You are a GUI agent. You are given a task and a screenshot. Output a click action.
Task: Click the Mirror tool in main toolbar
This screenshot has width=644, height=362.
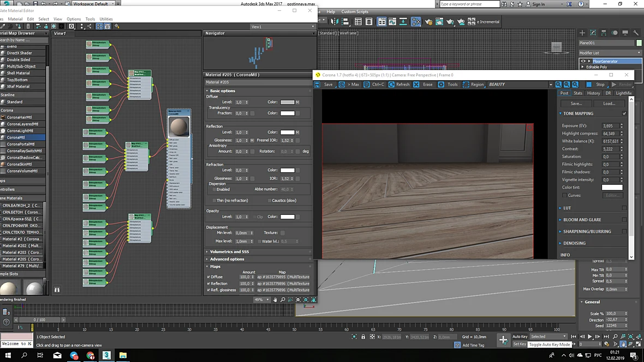(335, 22)
